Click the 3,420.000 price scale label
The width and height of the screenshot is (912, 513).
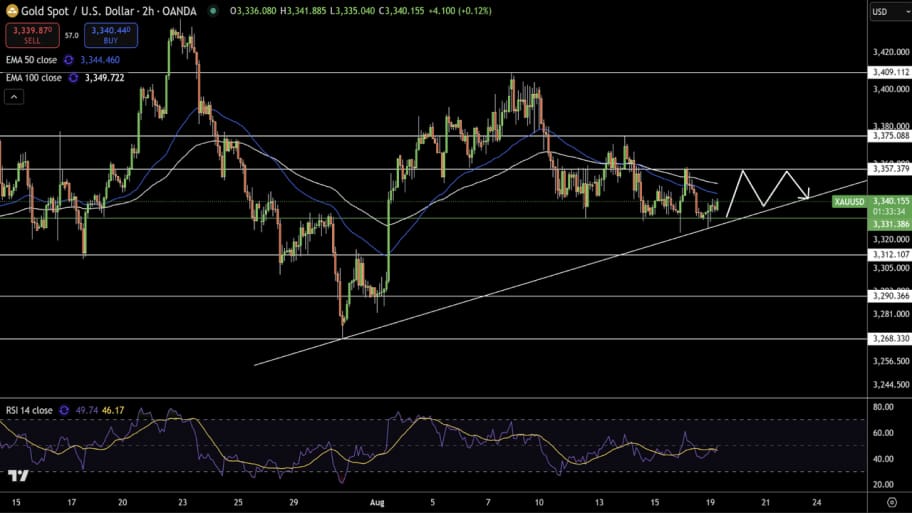tap(890, 52)
